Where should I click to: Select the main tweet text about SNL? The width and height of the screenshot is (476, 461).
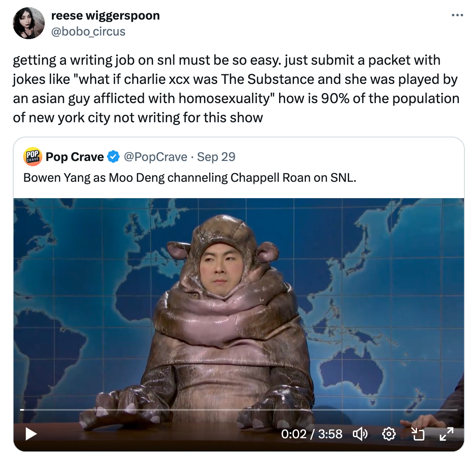(236, 89)
